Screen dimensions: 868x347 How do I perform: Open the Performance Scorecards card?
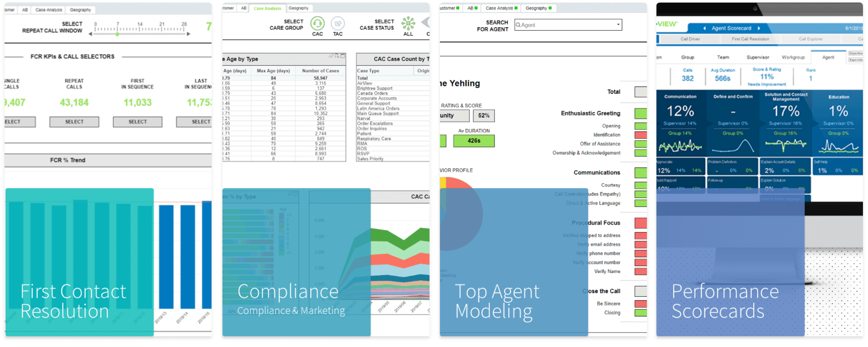pos(730,262)
